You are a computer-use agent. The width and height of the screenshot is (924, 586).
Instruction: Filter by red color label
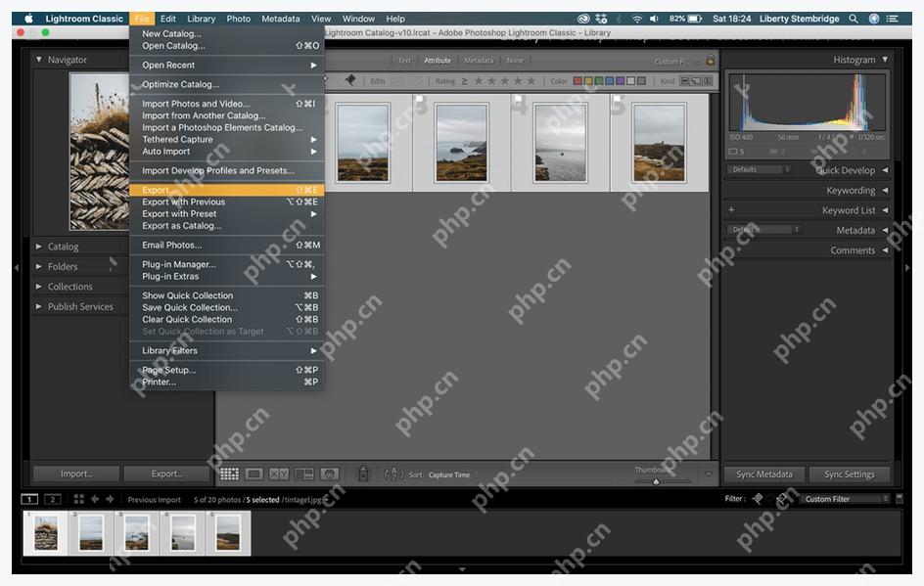577,80
